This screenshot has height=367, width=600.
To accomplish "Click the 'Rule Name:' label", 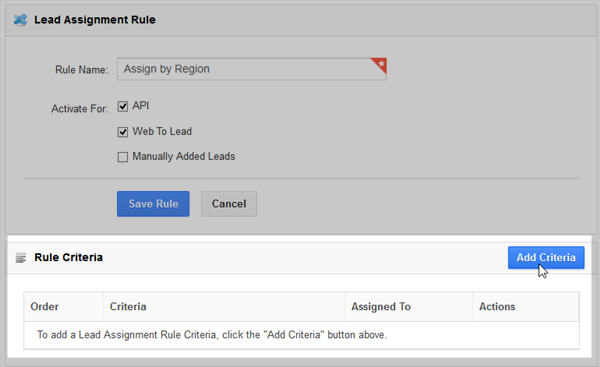I will pyautogui.click(x=82, y=70).
